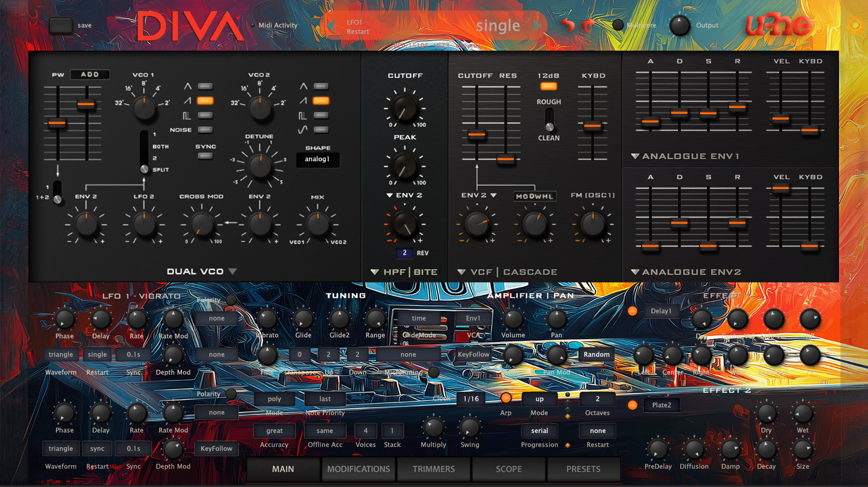Click the DETUNE knob
The image size is (868, 487).
(260, 165)
